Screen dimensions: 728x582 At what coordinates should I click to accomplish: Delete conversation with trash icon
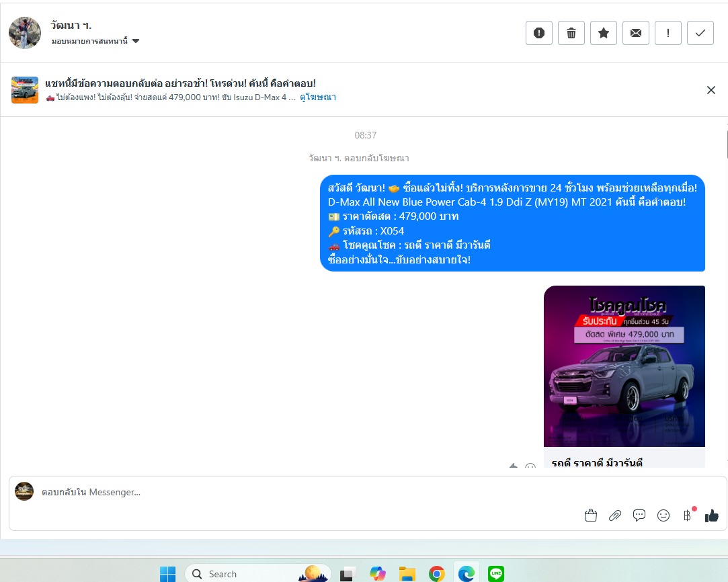[x=571, y=33]
